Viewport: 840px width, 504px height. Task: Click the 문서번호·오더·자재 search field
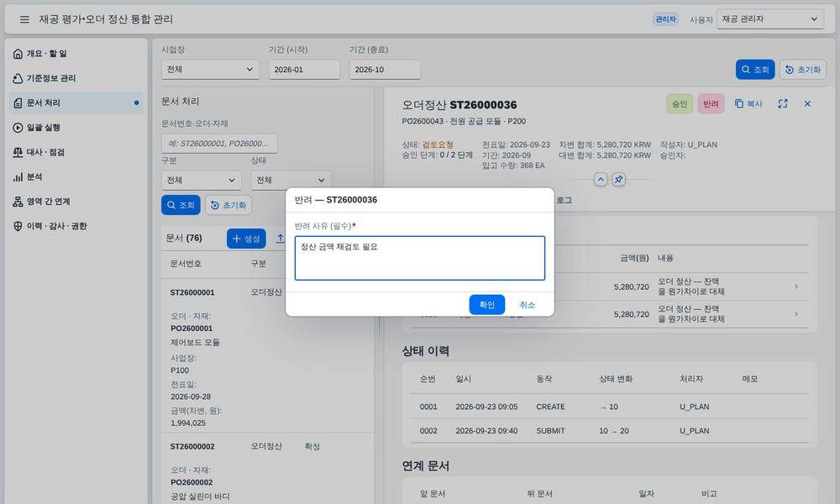pyautogui.click(x=219, y=144)
